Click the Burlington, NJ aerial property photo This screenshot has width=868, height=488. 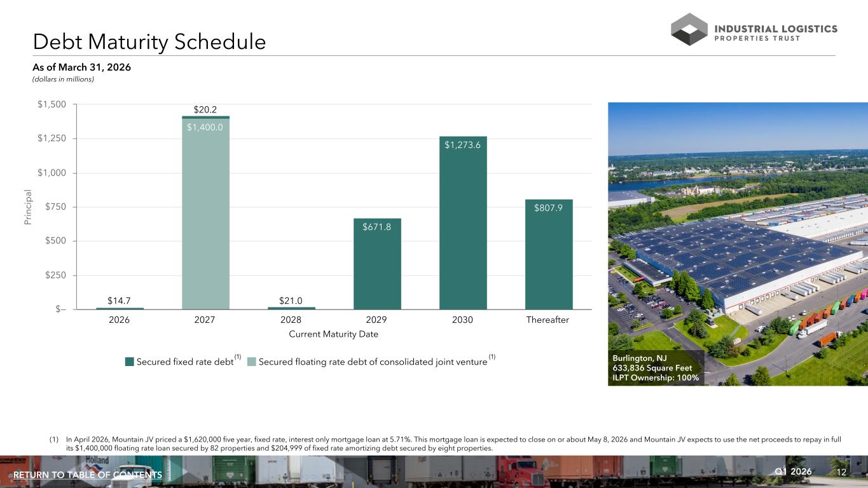(x=738, y=244)
